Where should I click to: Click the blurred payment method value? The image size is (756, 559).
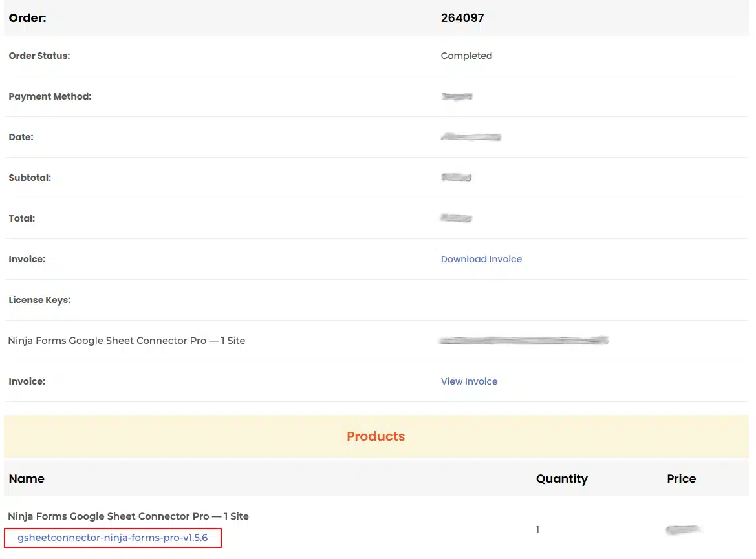click(457, 96)
